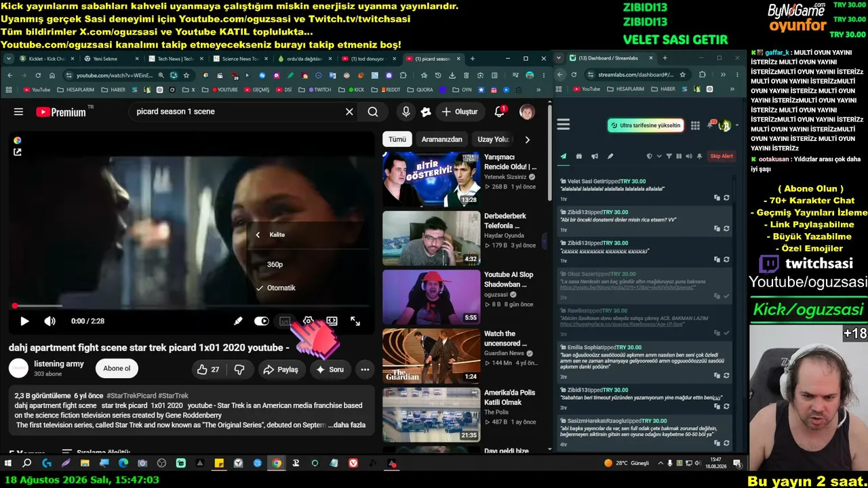The height and width of the screenshot is (488, 868).
Task: Open the listening army channel
Action: [59, 364]
